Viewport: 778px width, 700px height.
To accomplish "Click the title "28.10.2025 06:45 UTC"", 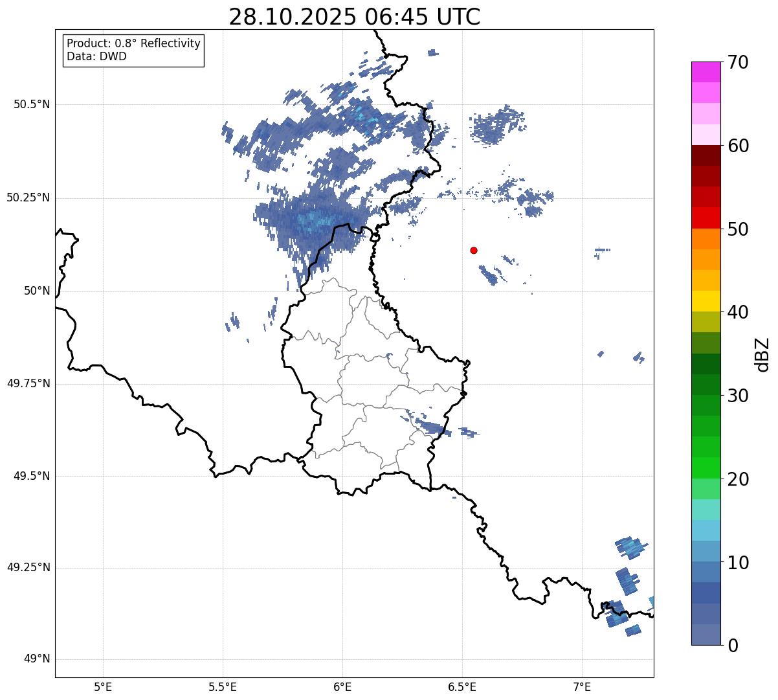I will (x=355, y=17).
